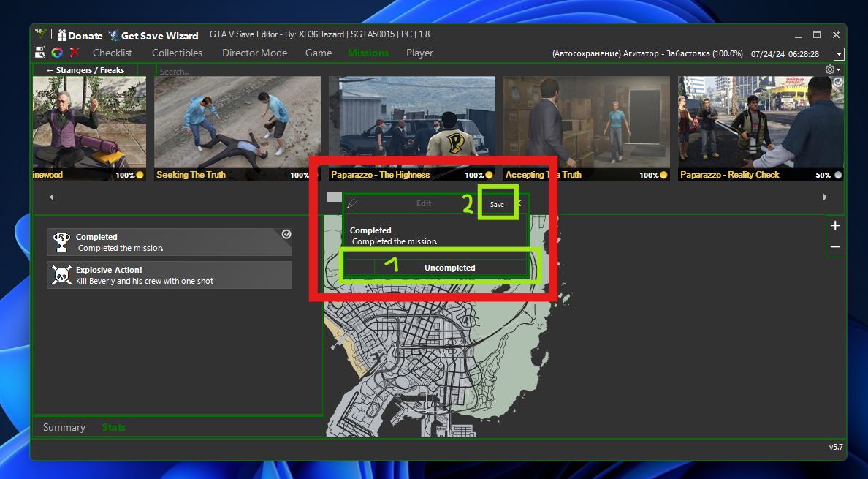Open the Summary tab
The width and height of the screenshot is (868, 479).
(64, 428)
